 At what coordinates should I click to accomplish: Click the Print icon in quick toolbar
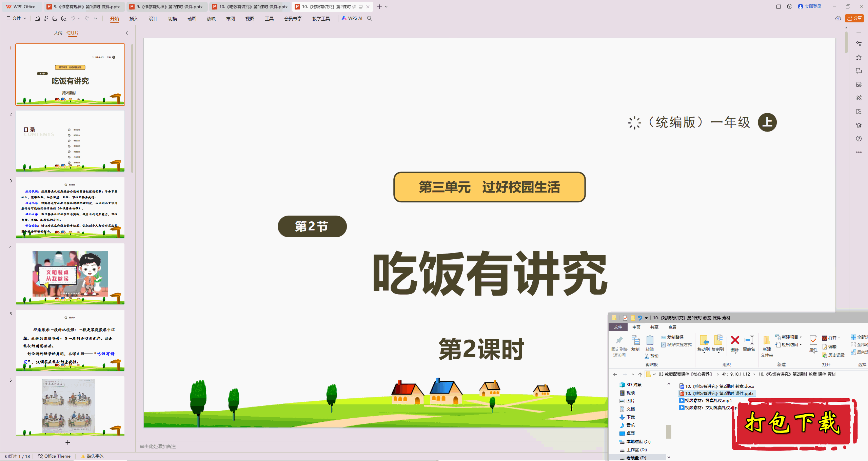[x=55, y=18]
